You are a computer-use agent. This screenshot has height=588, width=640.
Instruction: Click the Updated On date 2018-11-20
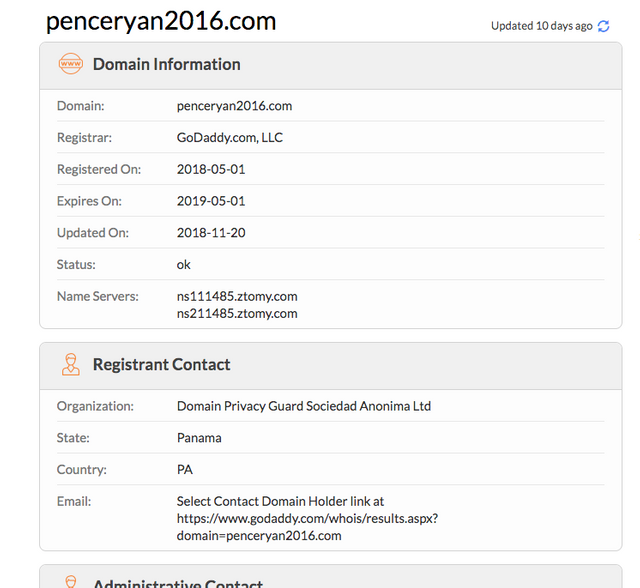(x=211, y=233)
